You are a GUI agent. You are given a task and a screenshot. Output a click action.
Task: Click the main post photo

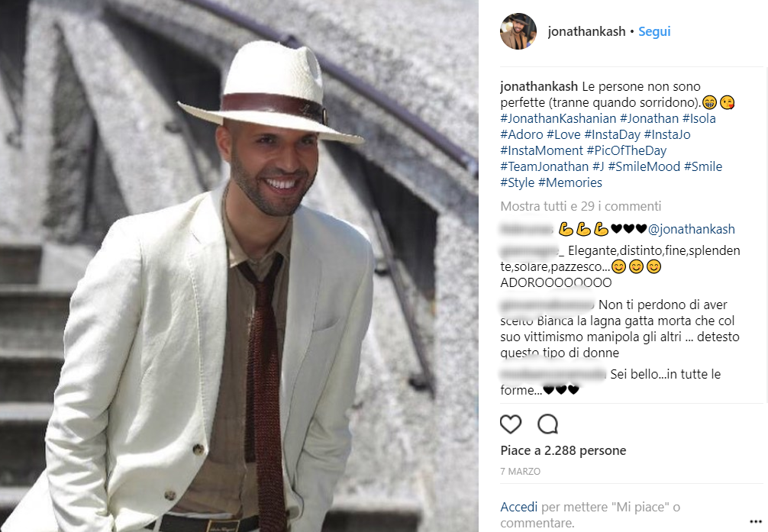pos(239,266)
